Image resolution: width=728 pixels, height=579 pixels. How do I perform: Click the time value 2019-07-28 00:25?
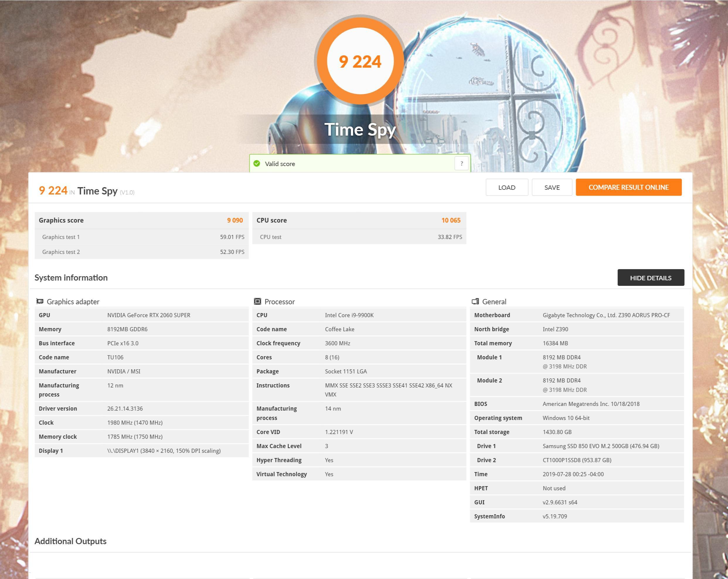point(573,474)
